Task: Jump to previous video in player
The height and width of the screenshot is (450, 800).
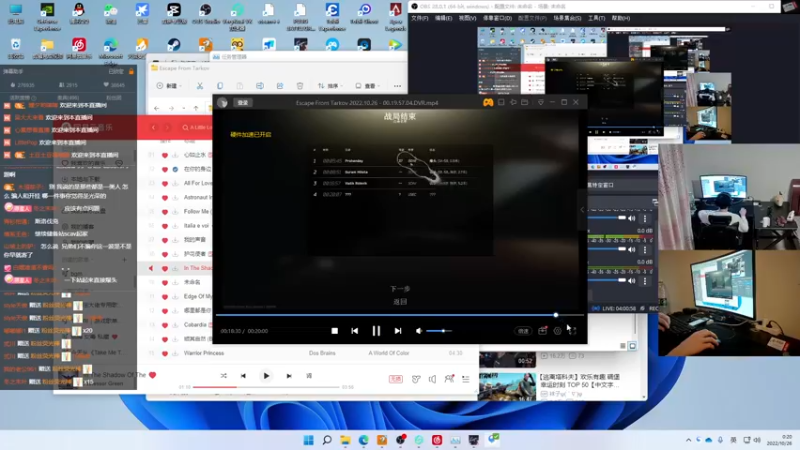Action: point(355,331)
